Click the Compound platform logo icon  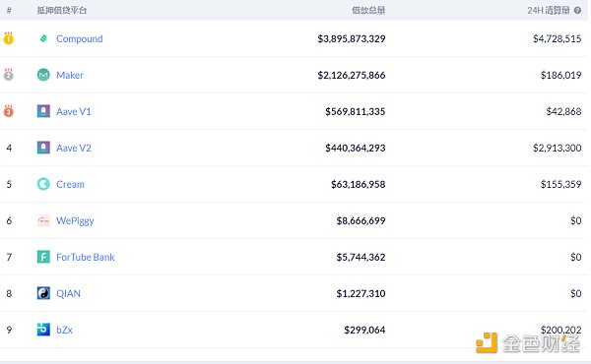coord(43,38)
